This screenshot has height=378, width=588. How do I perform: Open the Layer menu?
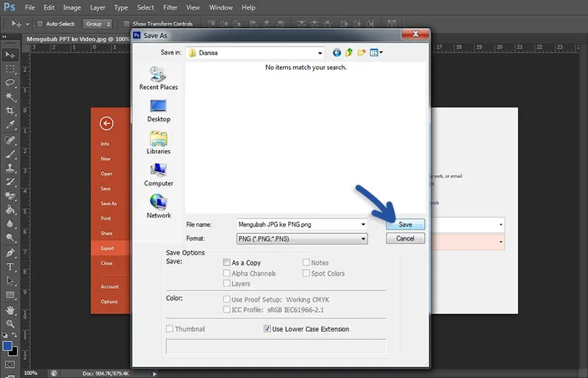[98, 7]
